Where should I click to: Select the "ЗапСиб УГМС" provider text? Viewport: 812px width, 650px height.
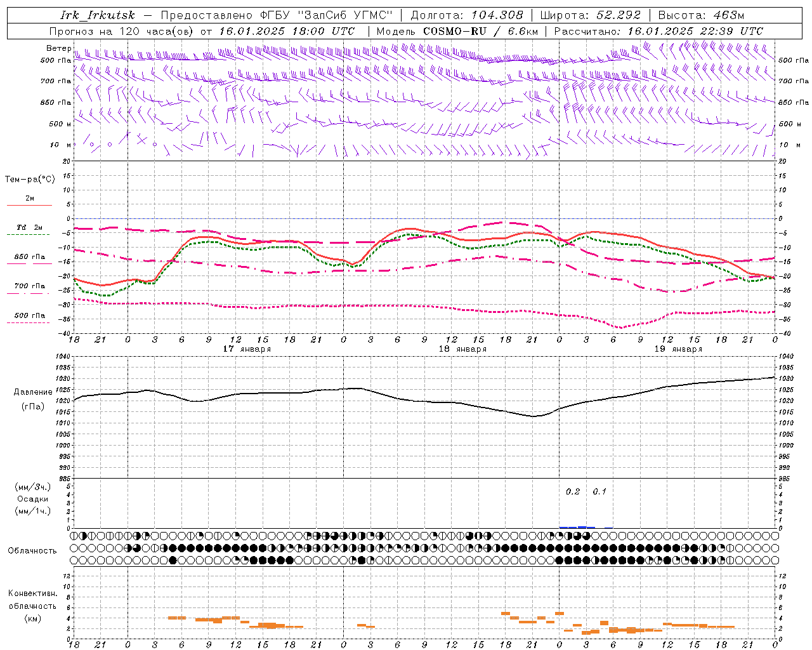click(x=345, y=15)
